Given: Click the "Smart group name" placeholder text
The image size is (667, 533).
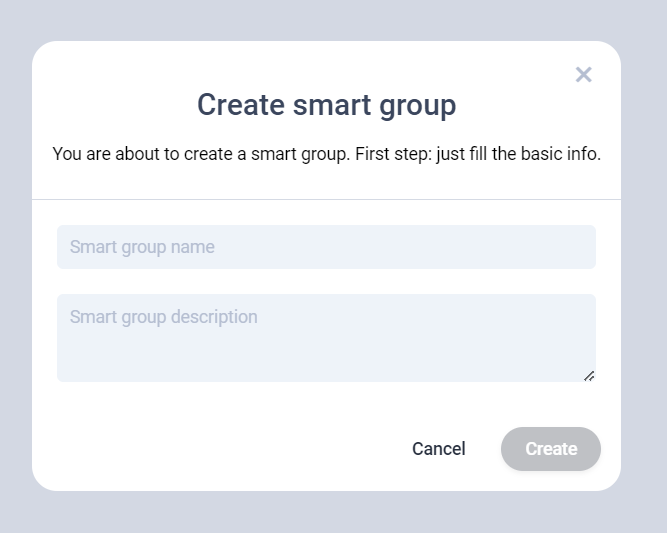Looking at the screenshot, I should [x=142, y=247].
